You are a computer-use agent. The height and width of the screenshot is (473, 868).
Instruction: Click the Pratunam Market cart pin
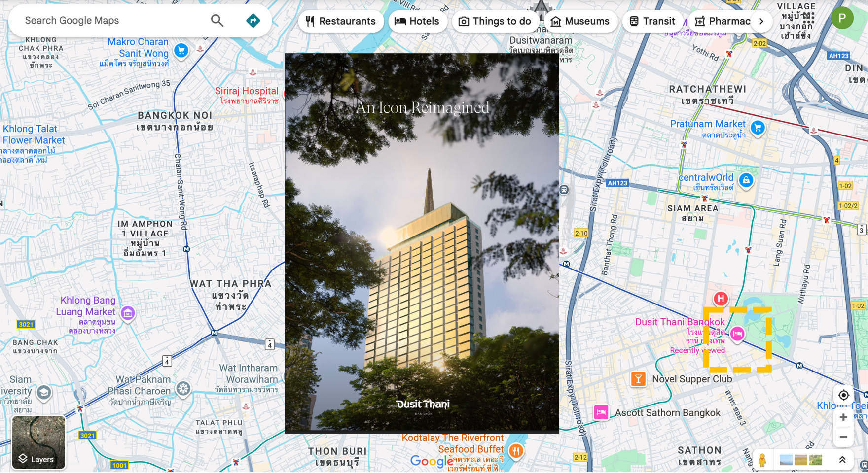pos(758,128)
